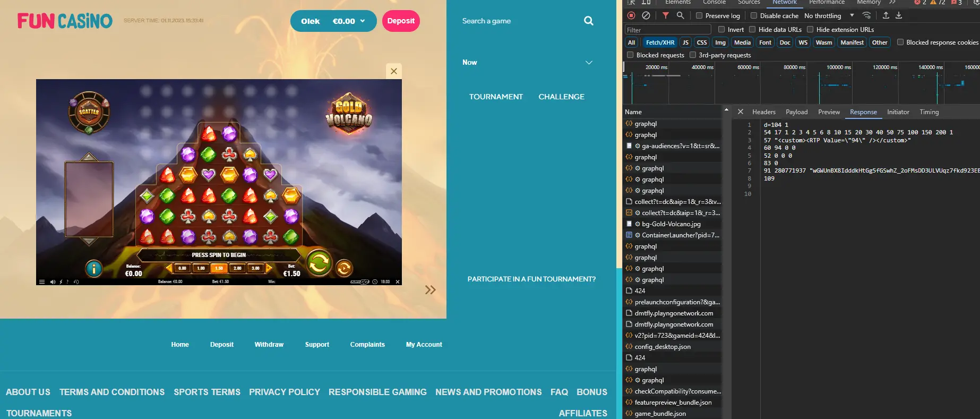The height and width of the screenshot is (419, 980).
Task: Check 3rd-party requests checkbox
Action: point(693,55)
